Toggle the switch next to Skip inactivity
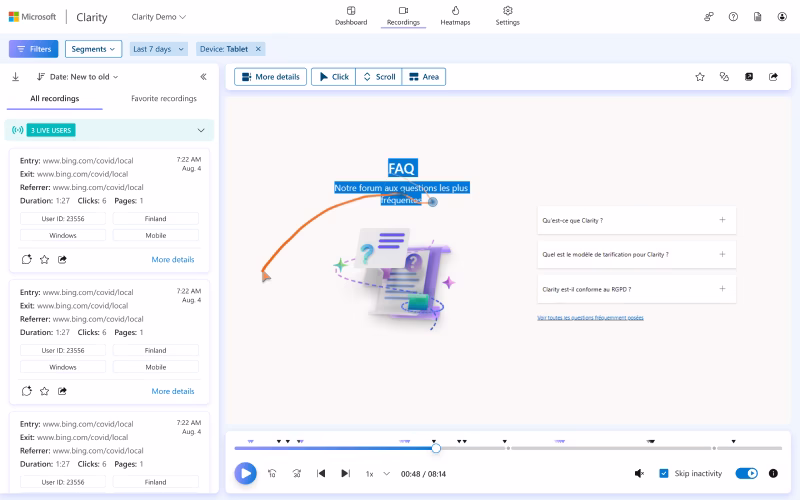This screenshot has width=800, height=500. click(x=746, y=473)
